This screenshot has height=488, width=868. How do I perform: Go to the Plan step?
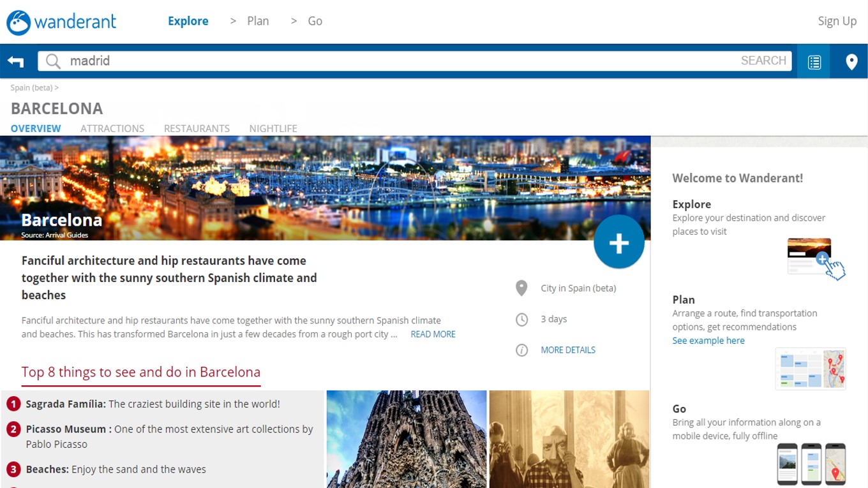tap(258, 21)
